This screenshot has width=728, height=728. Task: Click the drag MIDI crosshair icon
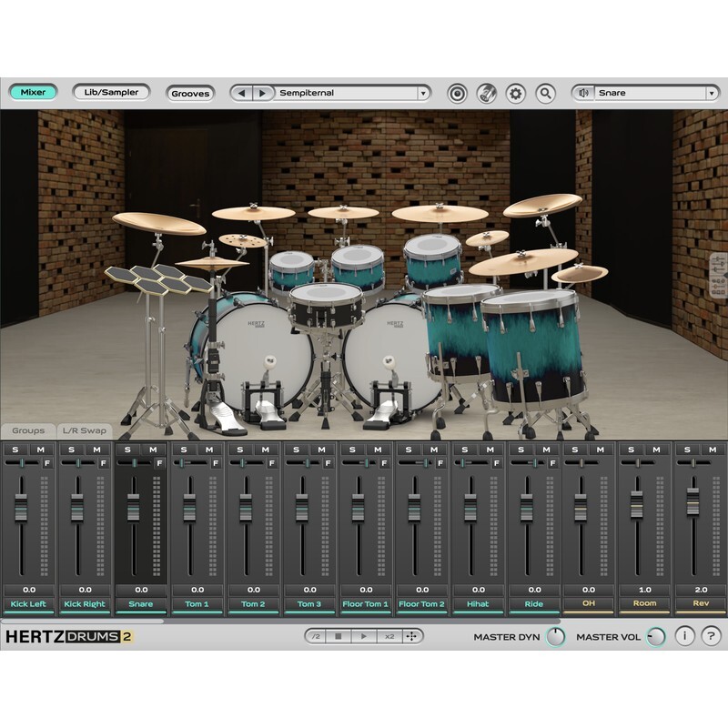coord(411,636)
